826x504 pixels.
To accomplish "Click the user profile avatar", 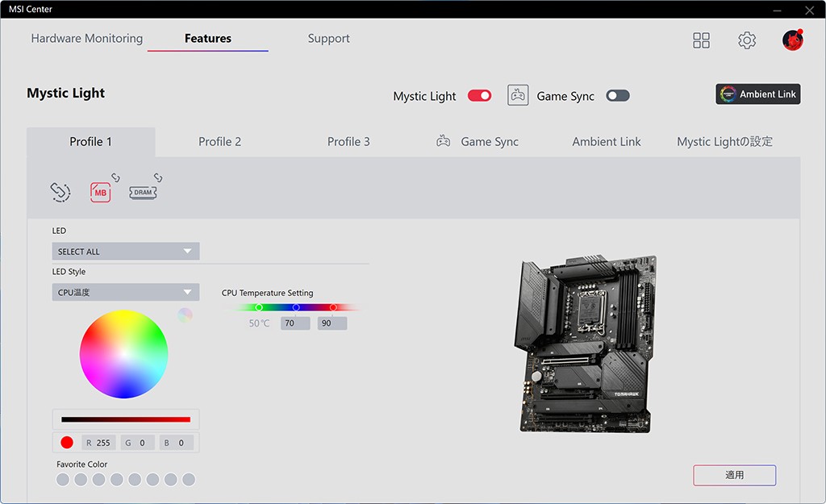I will (x=792, y=40).
